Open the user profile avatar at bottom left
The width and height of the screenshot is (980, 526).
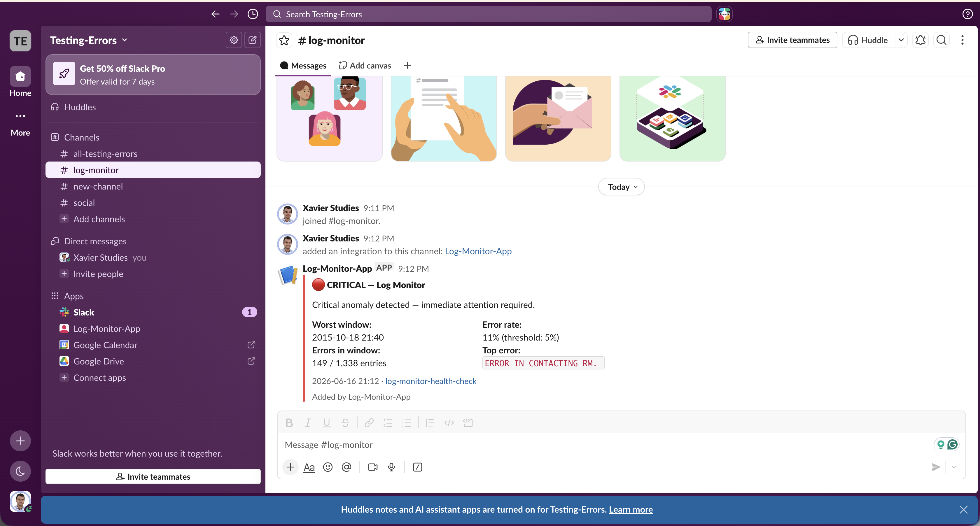click(20, 501)
